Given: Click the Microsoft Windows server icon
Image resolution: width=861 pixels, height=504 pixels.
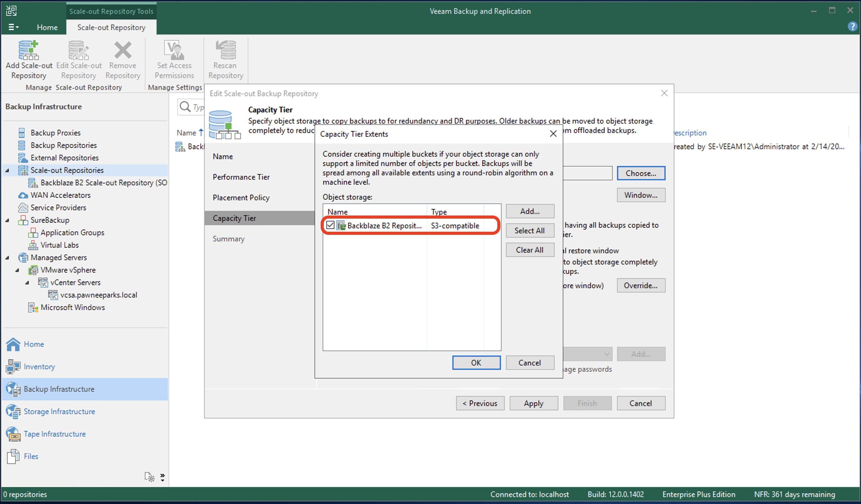Looking at the screenshot, I should [x=33, y=307].
